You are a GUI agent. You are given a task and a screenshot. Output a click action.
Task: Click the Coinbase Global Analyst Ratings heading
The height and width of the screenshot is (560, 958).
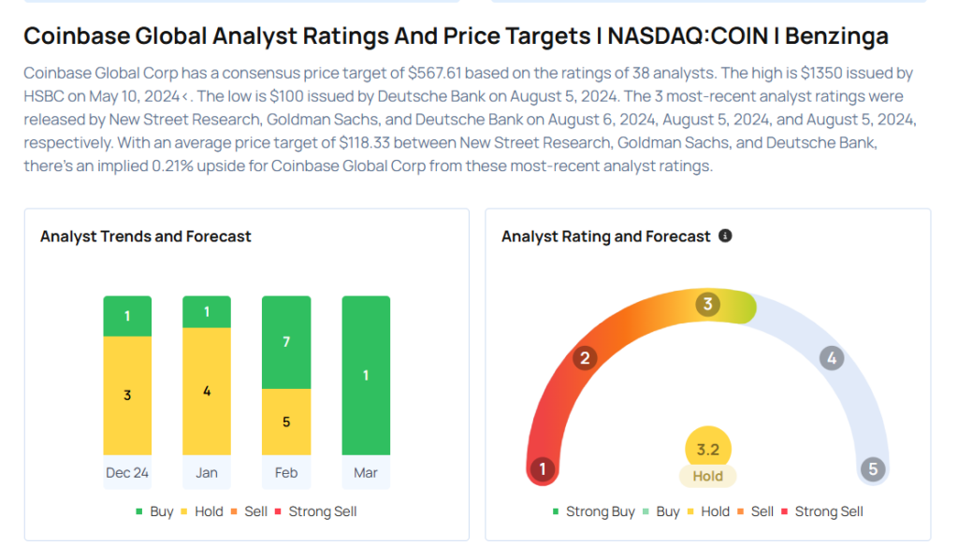(x=456, y=36)
